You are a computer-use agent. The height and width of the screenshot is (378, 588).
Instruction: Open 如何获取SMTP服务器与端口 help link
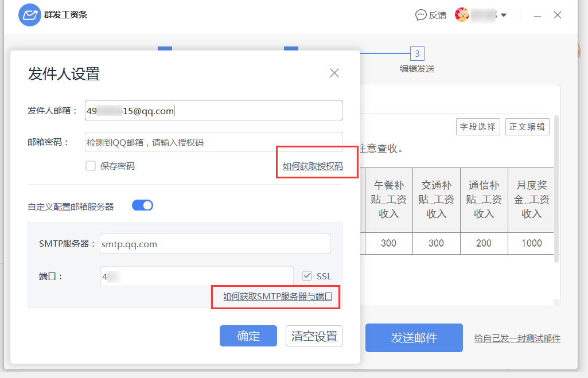(277, 297)
